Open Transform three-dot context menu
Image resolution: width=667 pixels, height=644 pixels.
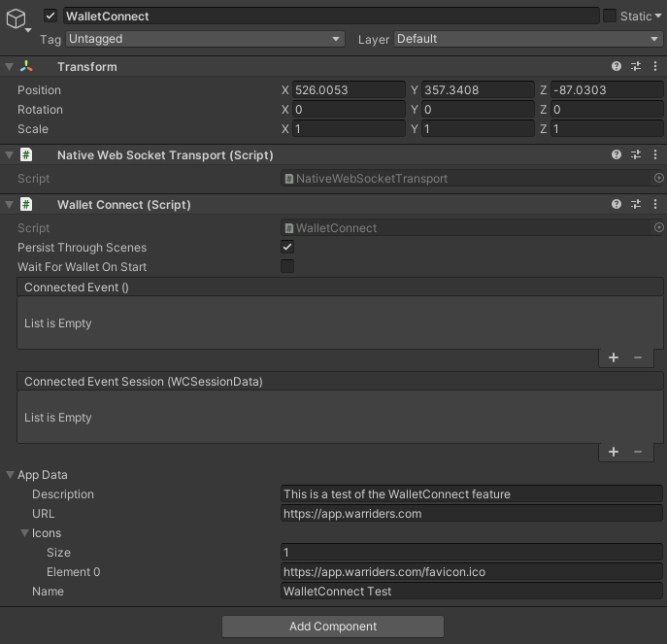click(655, 66)
